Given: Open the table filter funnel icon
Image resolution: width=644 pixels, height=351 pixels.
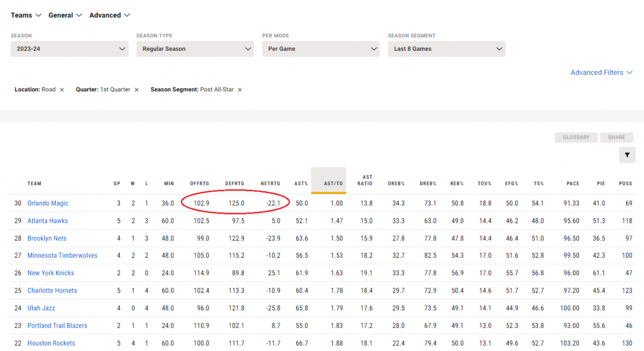Looking at the screenshot, I should [627, 155].
